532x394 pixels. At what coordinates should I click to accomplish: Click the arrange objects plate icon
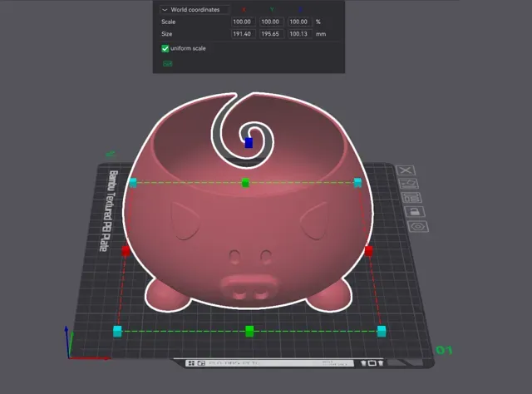click(x=411, y=198)
